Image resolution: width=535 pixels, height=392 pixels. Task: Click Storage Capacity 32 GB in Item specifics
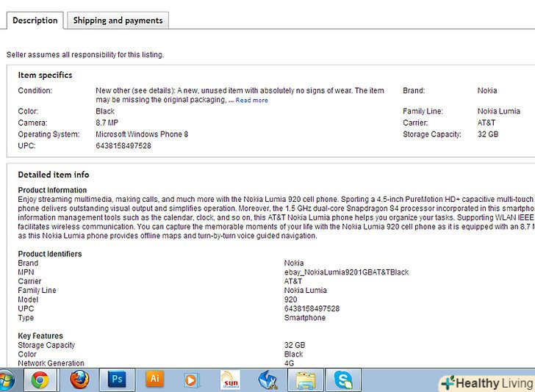tap(488, 134)
